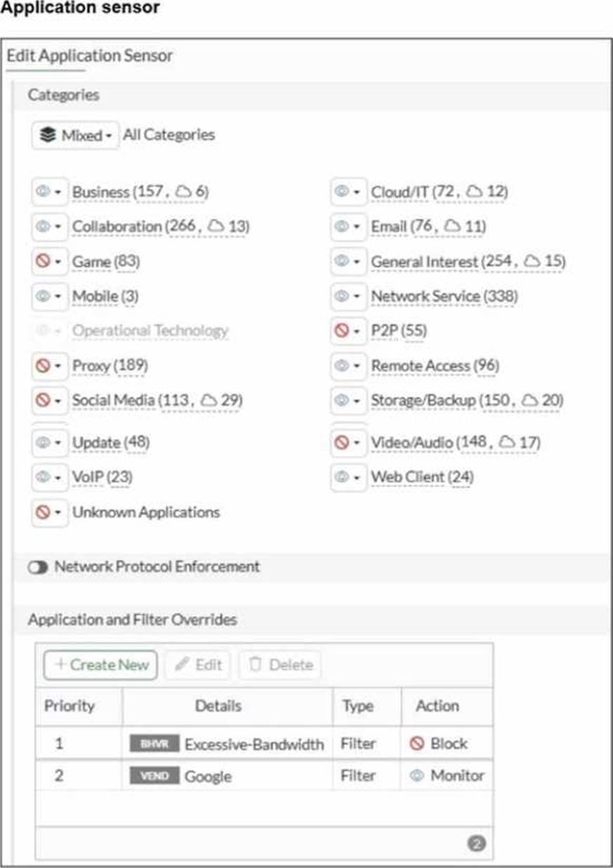This screenshot has width=613, height=868.
Task: Click the BHVR badge for Excessive-Bandwidth
Action: (x=154, y=744)
